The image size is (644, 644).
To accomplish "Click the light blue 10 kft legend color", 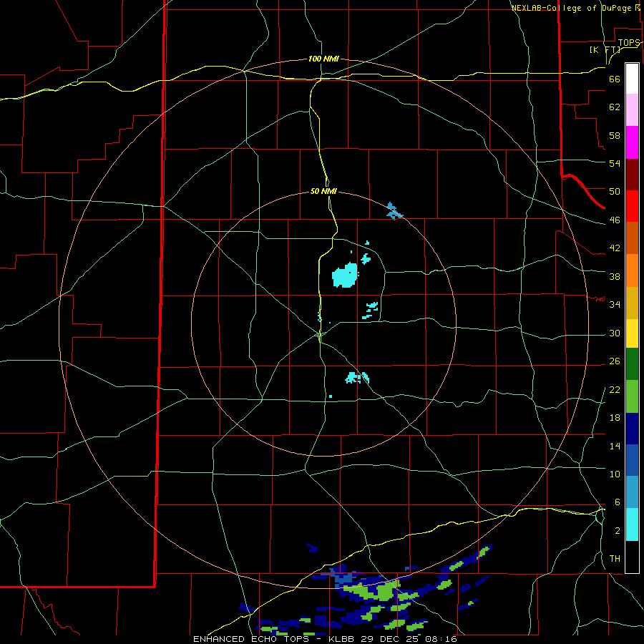I will pos(632,492).
